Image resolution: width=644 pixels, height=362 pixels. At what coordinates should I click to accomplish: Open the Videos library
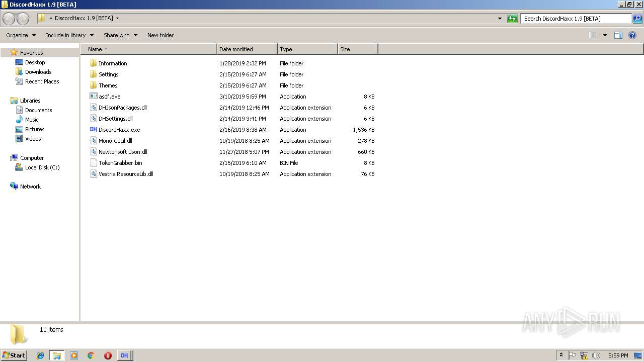33,139
